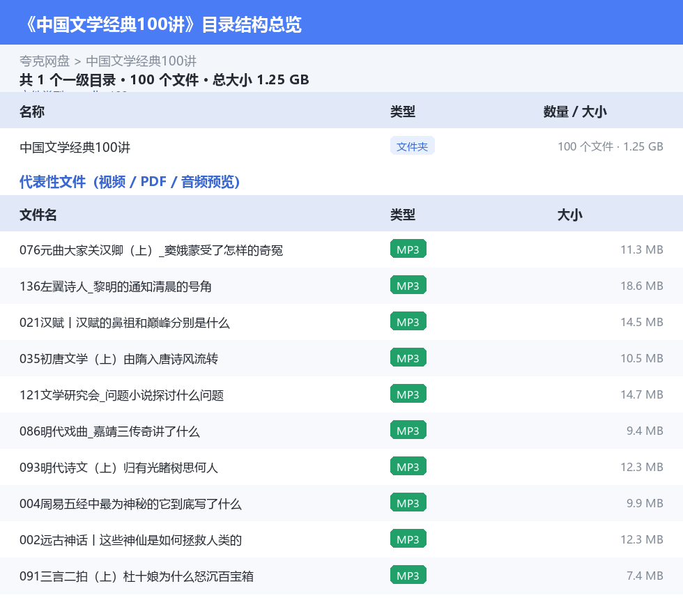Select the summary line 共 1 个一级目录
This screenshot has width=683, height=616.
point(68,79)
